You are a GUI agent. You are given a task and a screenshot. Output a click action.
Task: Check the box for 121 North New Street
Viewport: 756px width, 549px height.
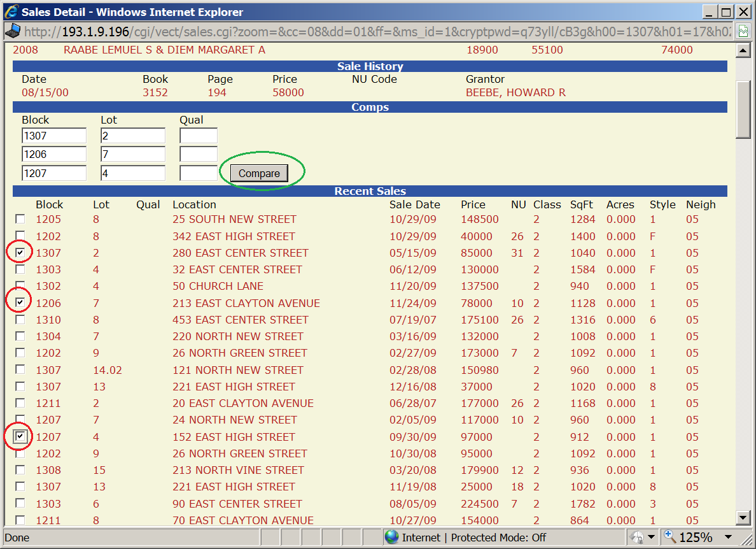[20, 369]
